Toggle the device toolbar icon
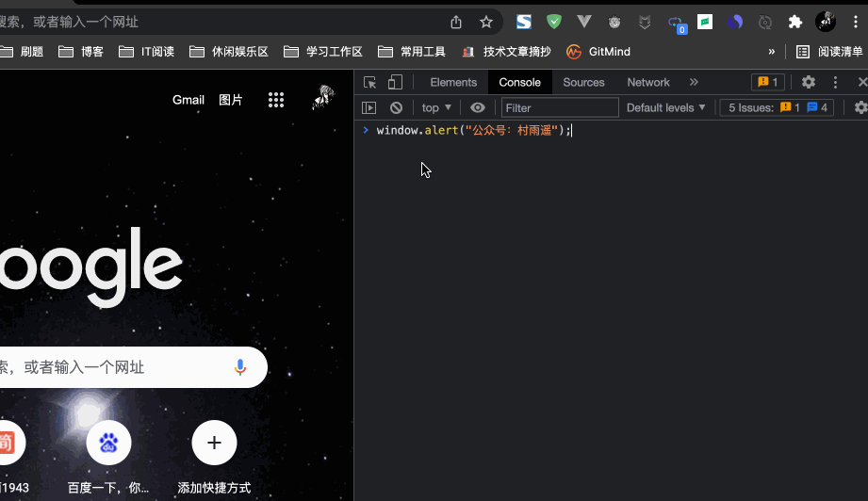The image size is (868, 501). [x=395, y=83]
